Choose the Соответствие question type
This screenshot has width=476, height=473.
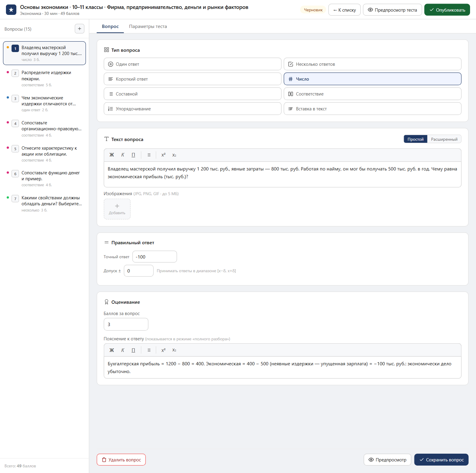(372, 94)
